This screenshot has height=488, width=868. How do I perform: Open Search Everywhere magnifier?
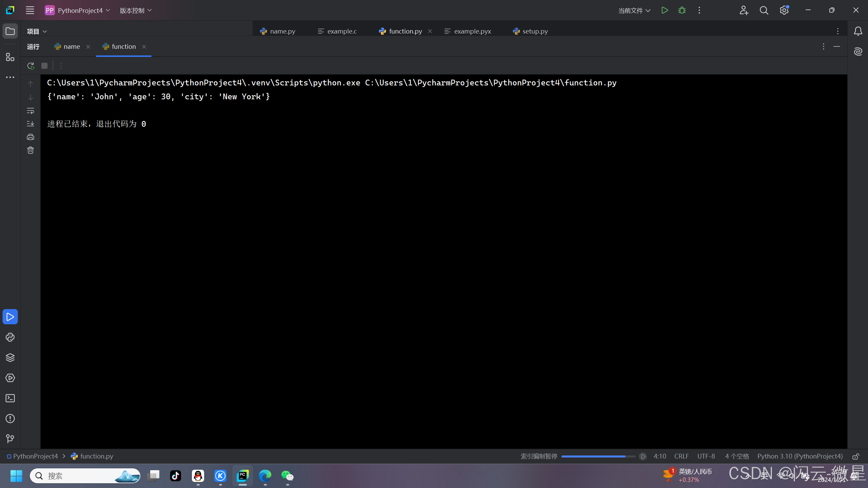click(764, 10)
